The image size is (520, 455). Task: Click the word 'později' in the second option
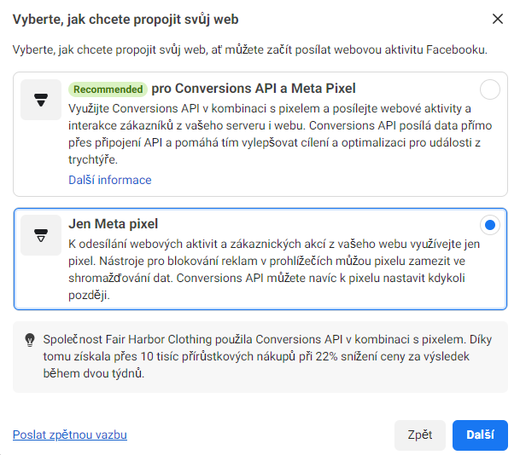[88, 295]
